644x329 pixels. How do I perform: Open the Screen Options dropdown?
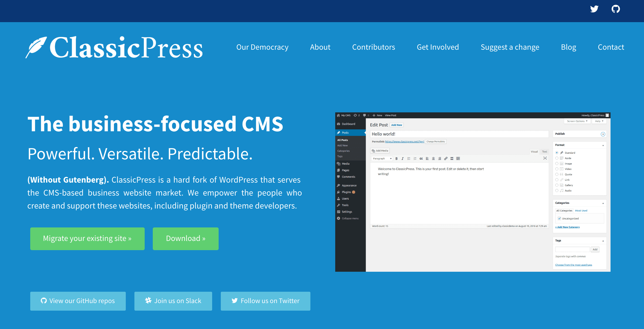pos(577,121)
